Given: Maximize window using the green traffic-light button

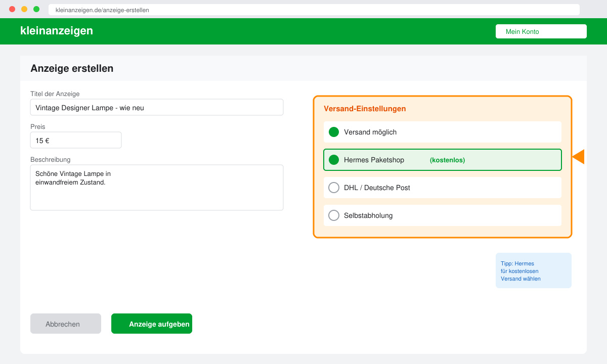Looking at the screenshot, I should pyautogui.click(x=36, y=9).
